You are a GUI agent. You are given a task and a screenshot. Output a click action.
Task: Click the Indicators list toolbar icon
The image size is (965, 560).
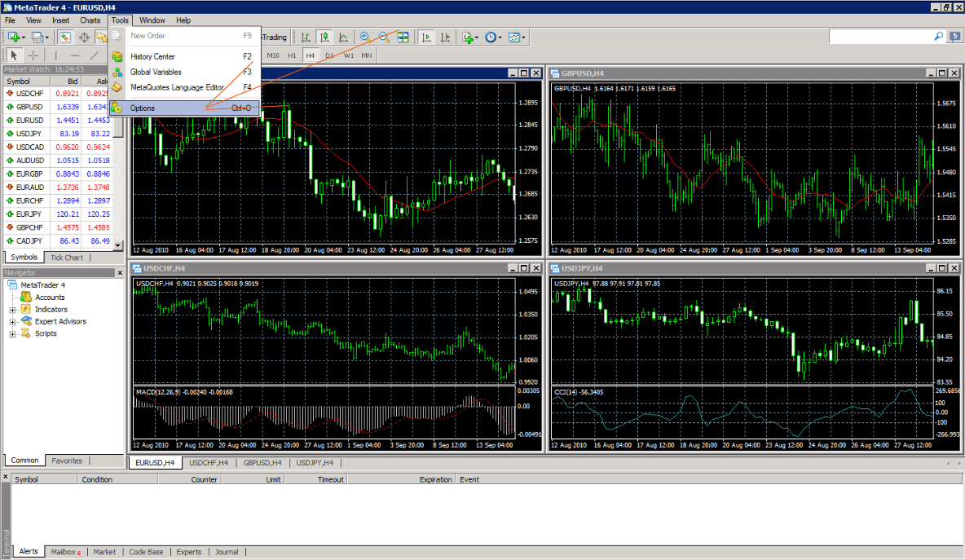(x=468, y=37)
